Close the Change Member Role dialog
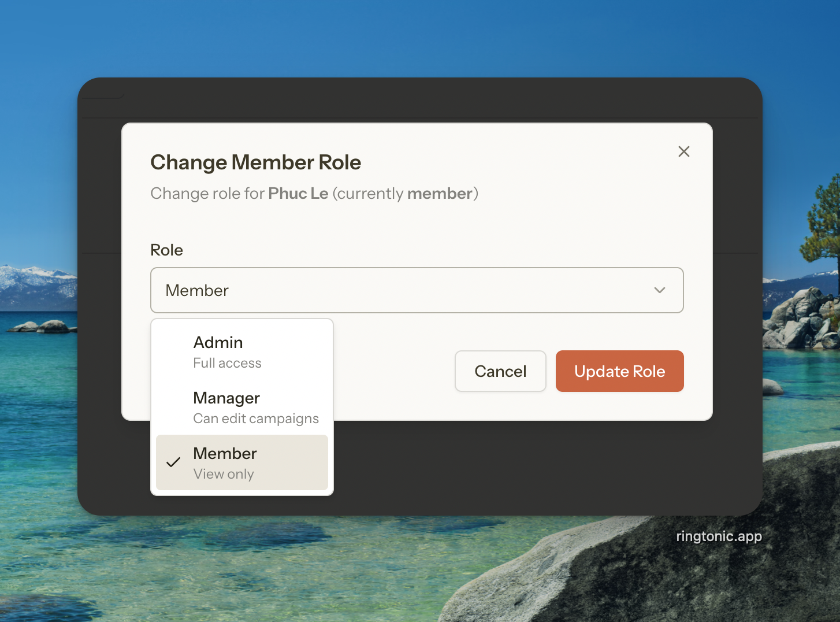The height and width of the screenshot is (622, 840). pos(683,151)
